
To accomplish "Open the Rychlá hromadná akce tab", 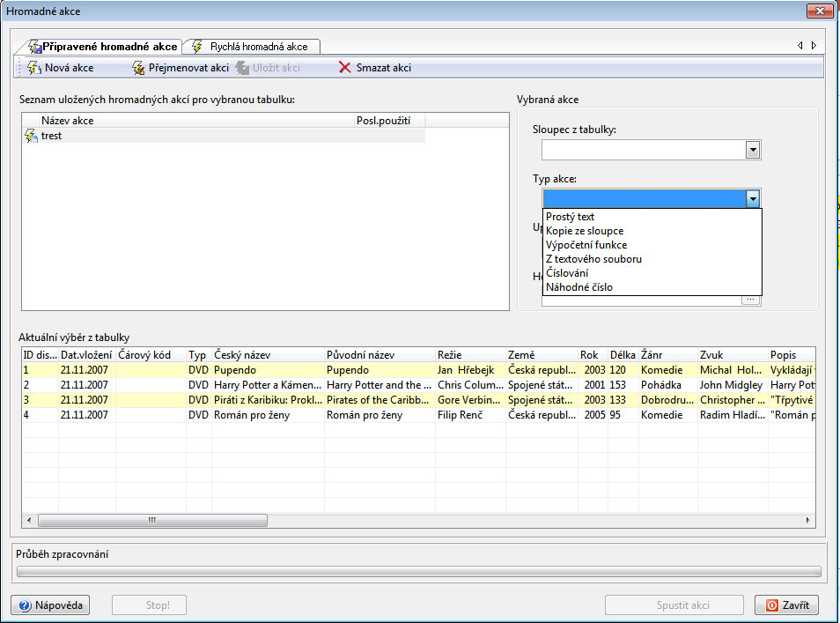I will [252, 47].
